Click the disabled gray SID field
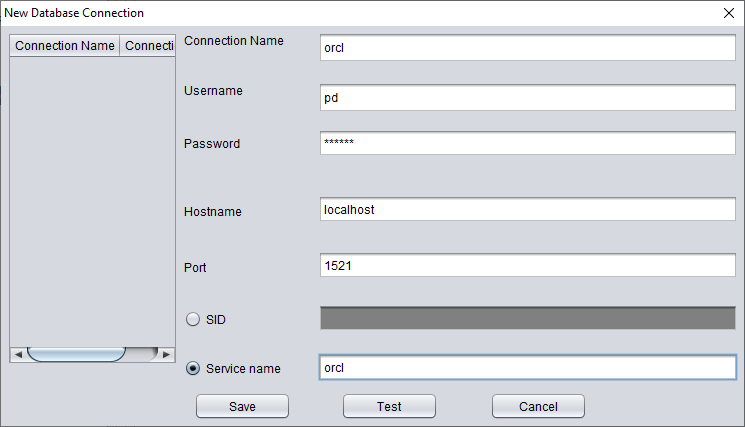Image resolution: width=745 pixels, height=427 pixels. [528, 318]
